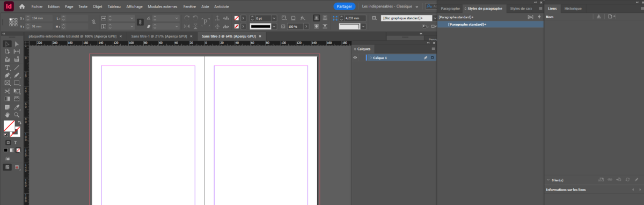Select the Eyedropper tool
Screen dimensions: 644x205
tap(17, 107)
